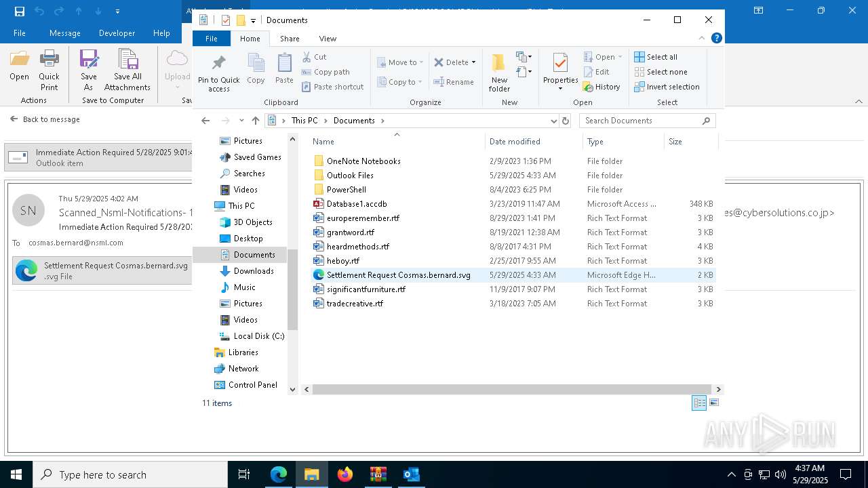Select Network in navigation pane

pos(237,369)
